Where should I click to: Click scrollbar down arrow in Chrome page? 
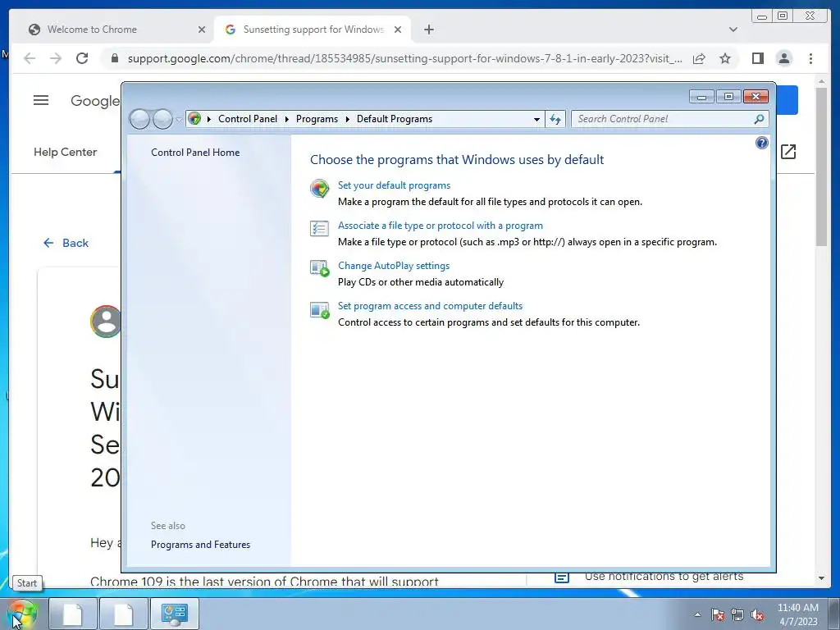click(x=821, y=578)
